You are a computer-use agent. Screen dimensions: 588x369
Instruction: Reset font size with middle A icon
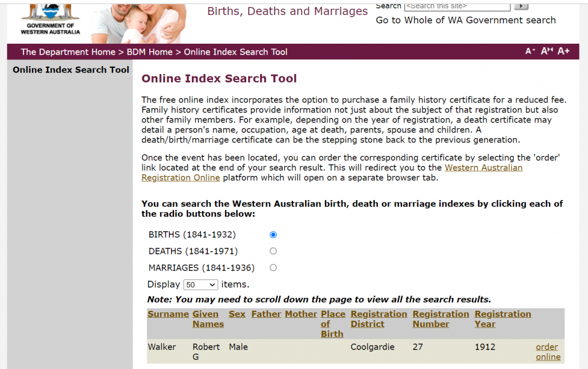tap(547, 51)
